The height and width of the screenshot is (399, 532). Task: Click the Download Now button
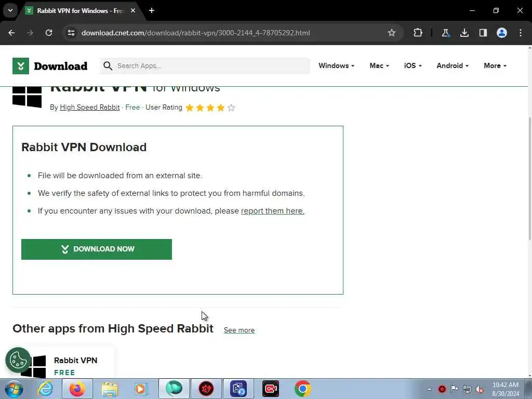[x=96, y=249]
